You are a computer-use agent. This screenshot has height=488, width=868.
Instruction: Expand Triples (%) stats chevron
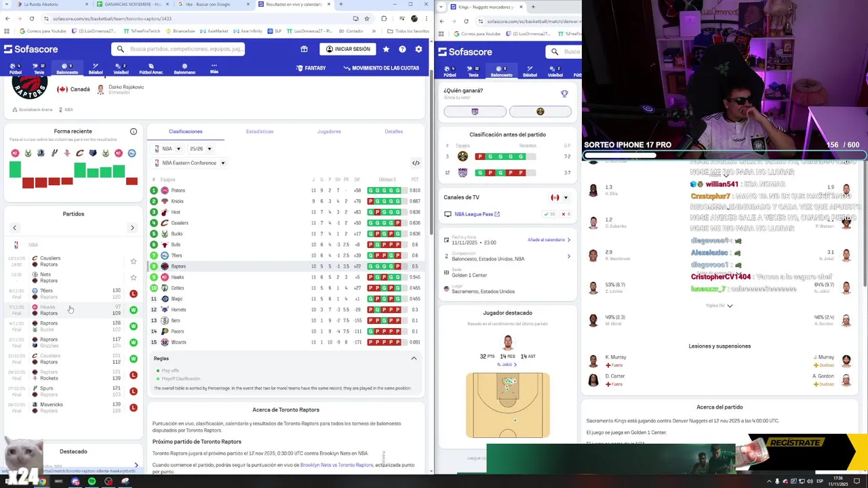point(730,306)
